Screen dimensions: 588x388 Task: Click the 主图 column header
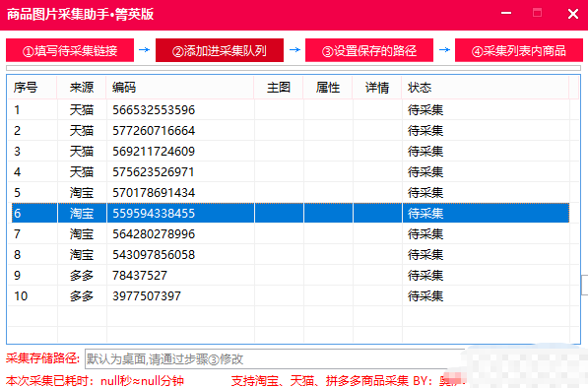(x=279, y=88)
